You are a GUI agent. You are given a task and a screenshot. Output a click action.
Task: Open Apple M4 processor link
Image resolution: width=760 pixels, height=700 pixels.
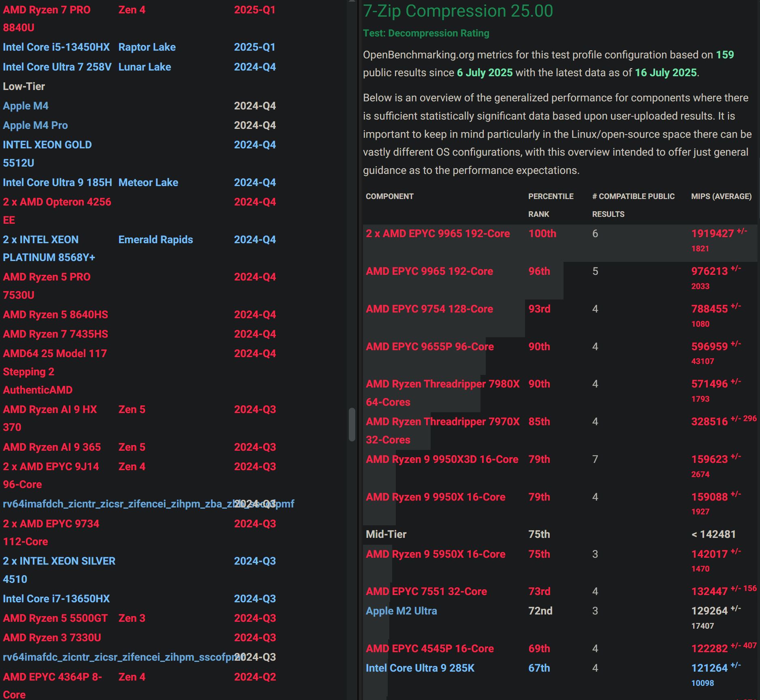pos(26,106)
